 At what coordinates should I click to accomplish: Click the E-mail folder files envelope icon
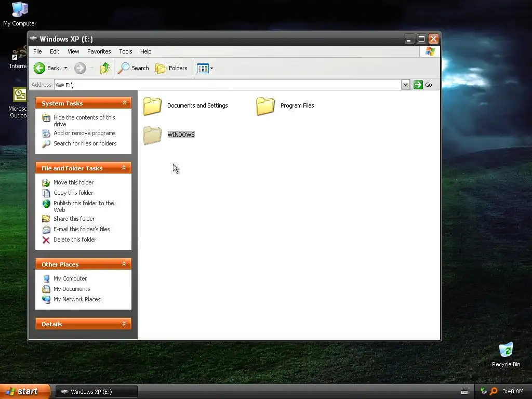(46, 230)
